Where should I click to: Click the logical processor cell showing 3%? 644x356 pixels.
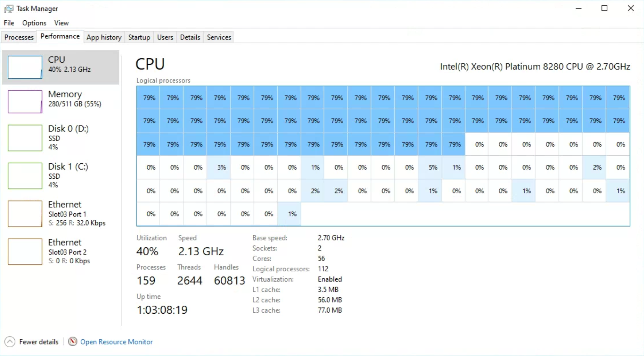[x=219, y=168]
